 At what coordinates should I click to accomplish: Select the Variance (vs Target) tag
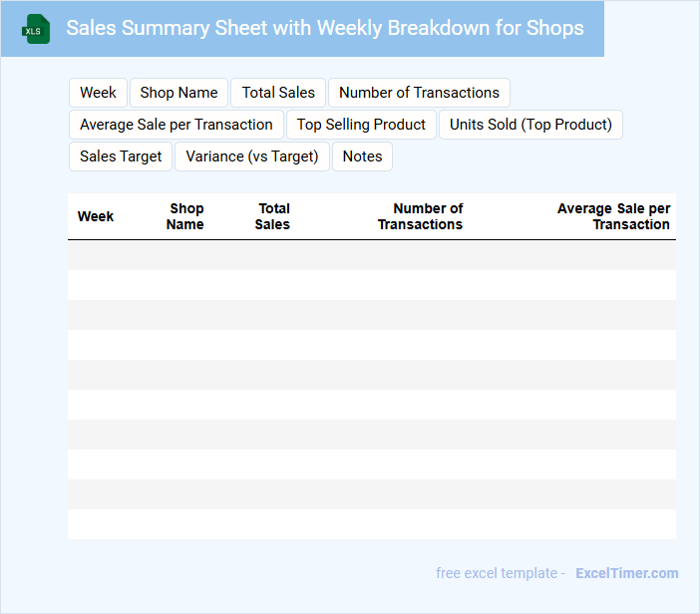[252, 156]
